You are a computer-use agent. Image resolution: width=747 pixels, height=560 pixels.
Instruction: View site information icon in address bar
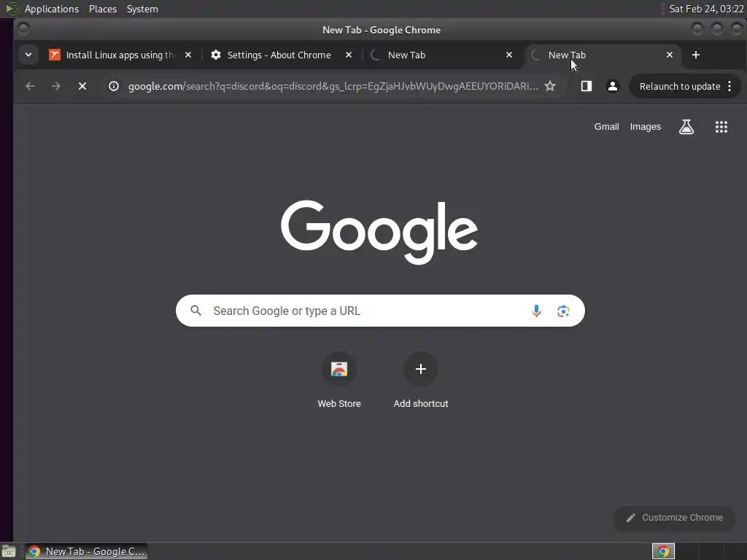(x=113, y=86)
